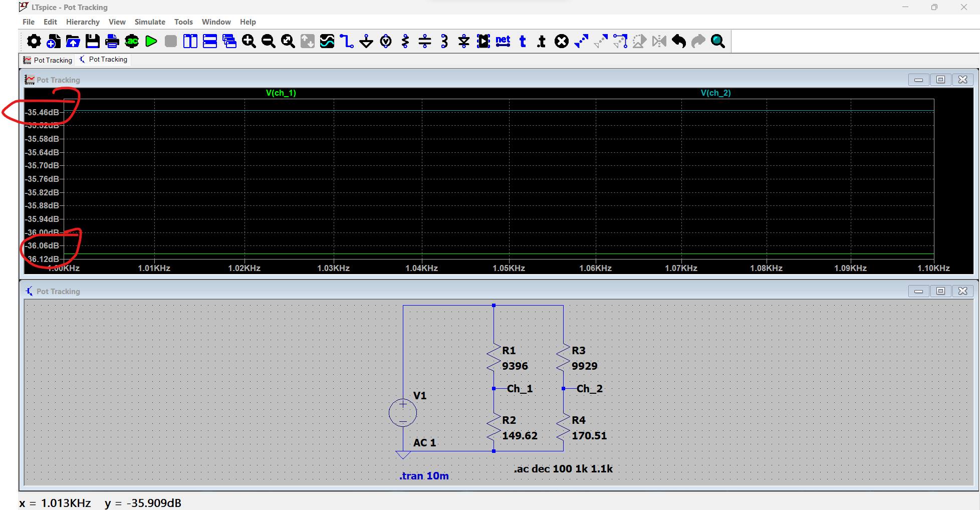Open the Hierarchy menu
This screenshot has height=510, width=980.
point(83,22)
